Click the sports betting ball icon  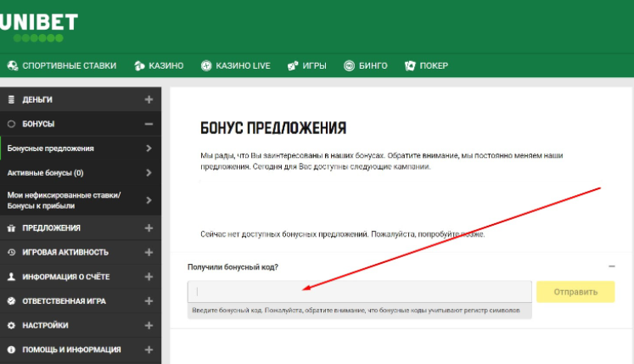(13, 65)
